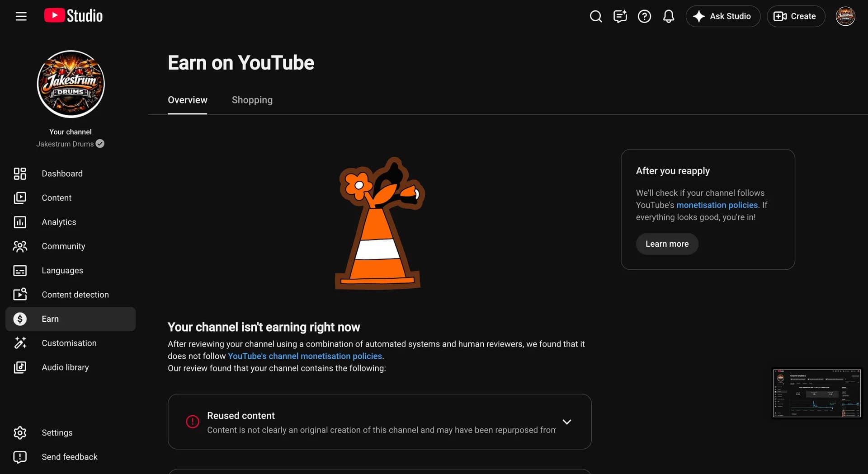
Task: Select Earn in the sidebar
Action: coord(71,319)
